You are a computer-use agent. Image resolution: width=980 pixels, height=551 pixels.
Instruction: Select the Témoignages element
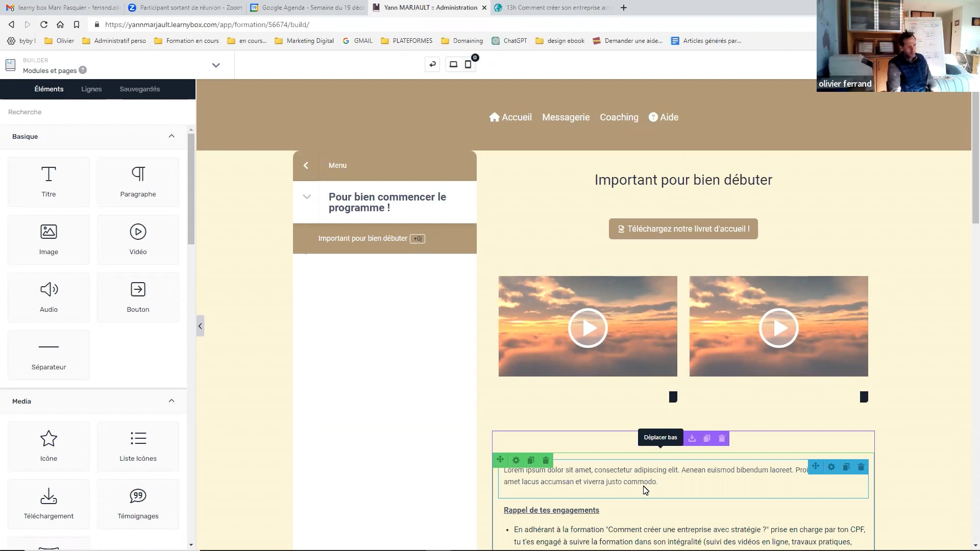coord(137,504)
